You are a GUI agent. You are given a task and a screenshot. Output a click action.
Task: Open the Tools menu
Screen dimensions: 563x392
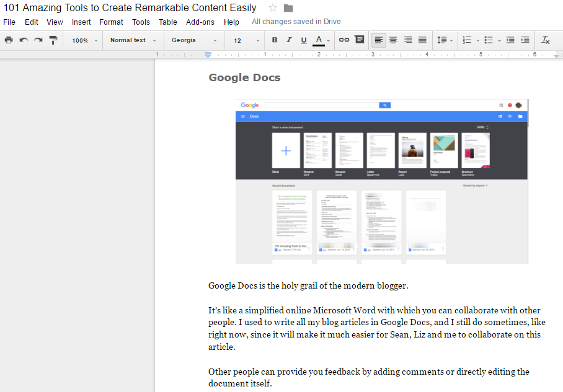141,22
